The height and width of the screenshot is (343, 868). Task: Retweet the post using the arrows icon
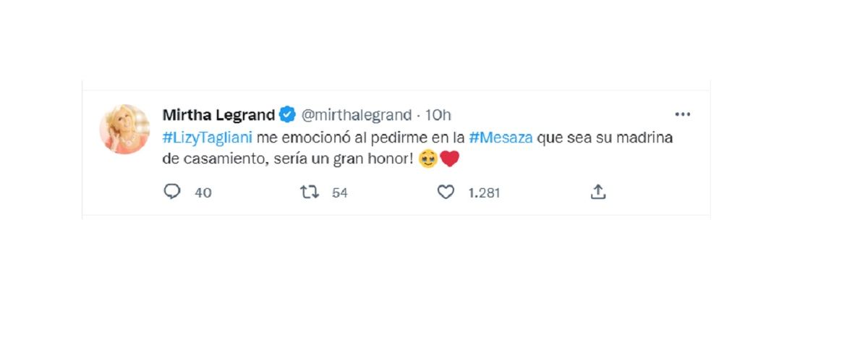pos(309,192)
